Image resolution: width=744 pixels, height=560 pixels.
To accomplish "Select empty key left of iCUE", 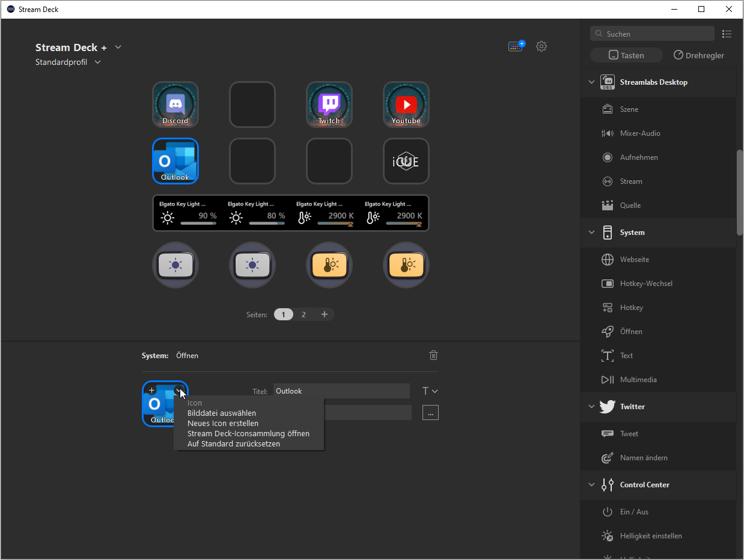I will click(329, 161).
